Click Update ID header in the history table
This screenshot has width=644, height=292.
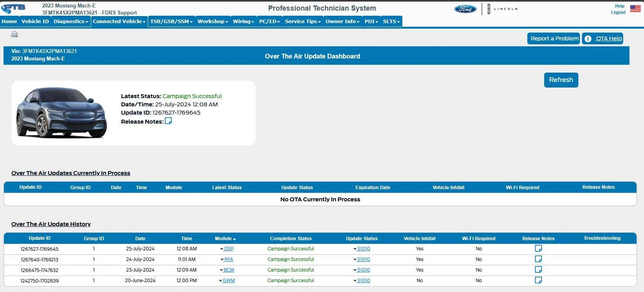tap(40, 238)
